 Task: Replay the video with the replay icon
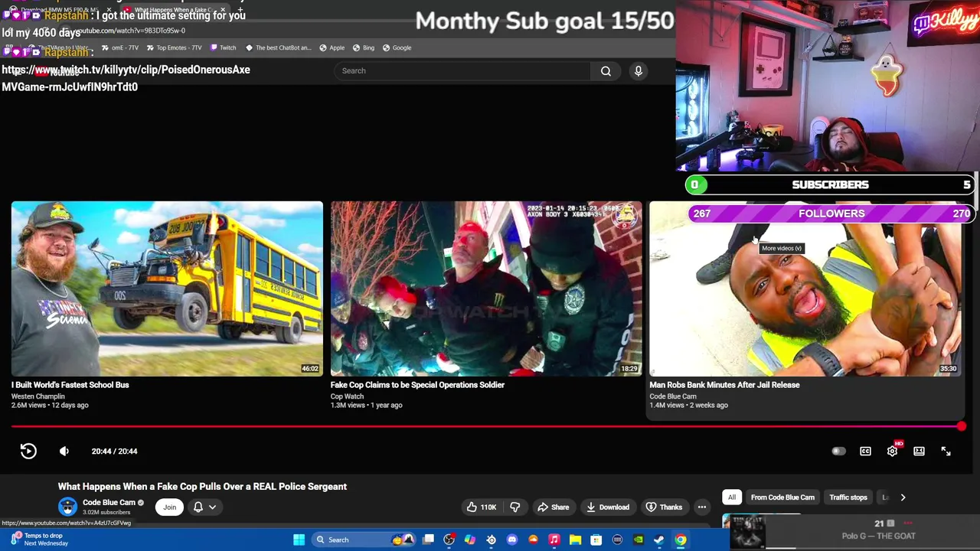[28, 451]
